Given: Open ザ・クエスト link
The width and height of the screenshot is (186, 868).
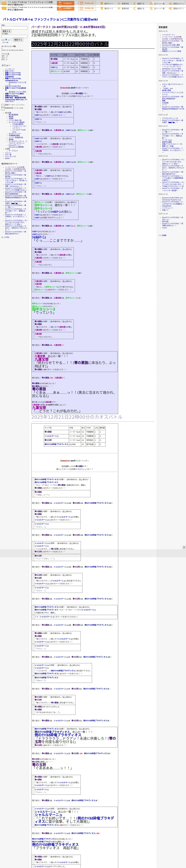Looking at the screenshot, I should click(x=13, y=151).
